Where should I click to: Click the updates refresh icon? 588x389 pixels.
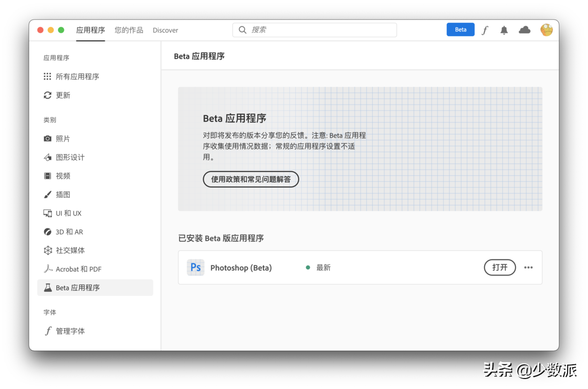47,95
